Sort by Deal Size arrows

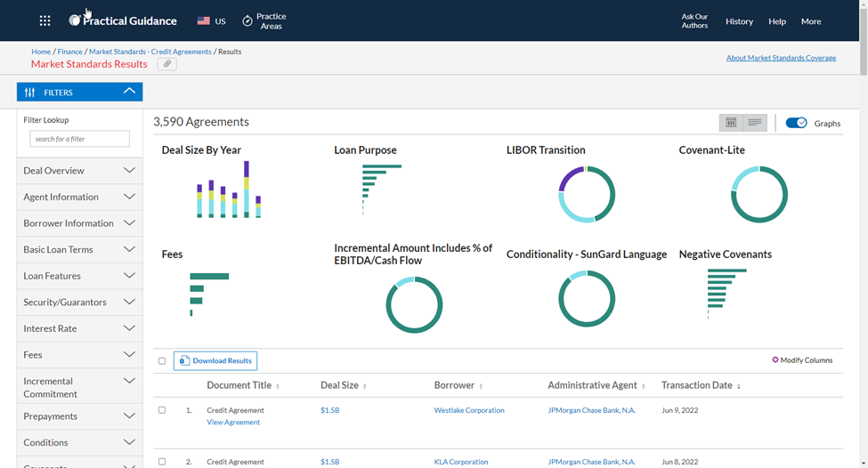pyautogui.click(x=365, y=386)
